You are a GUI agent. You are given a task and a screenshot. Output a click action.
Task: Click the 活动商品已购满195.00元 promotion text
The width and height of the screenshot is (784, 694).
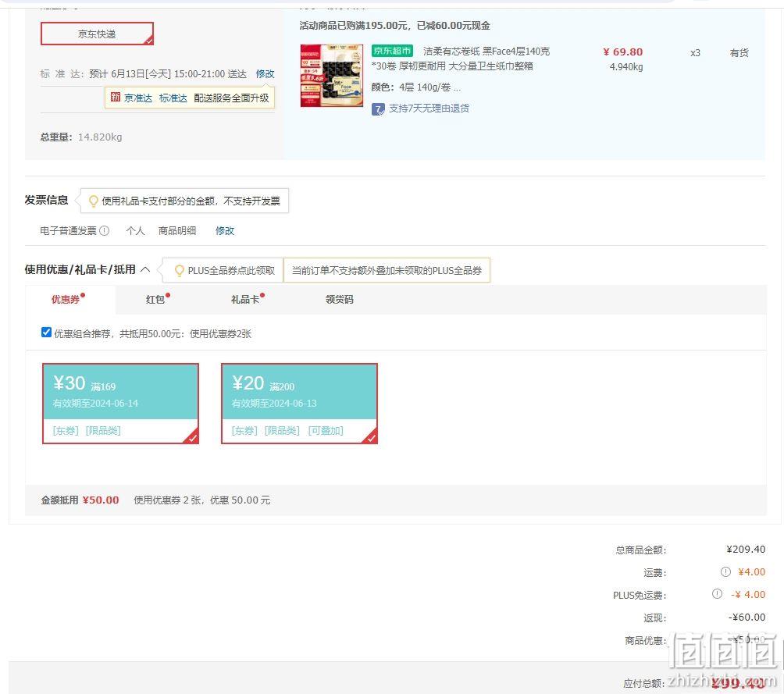(x=394, y=26)
